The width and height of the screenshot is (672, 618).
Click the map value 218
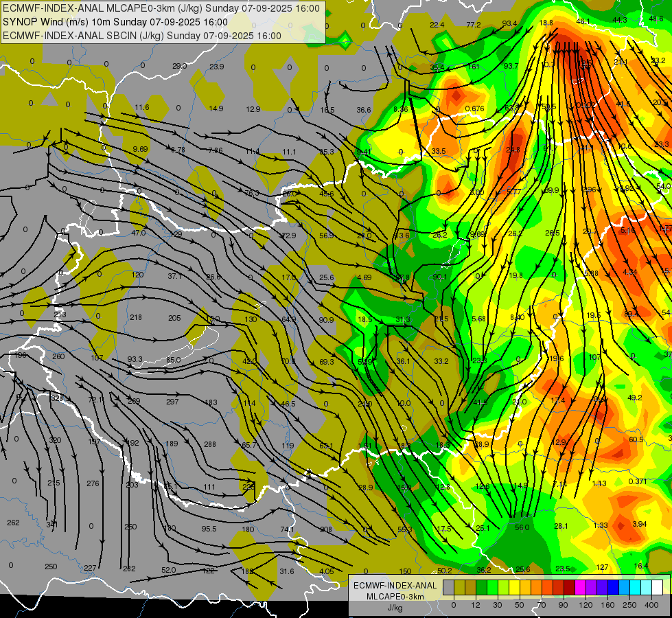pyautogui.click(x=136, y=317)
